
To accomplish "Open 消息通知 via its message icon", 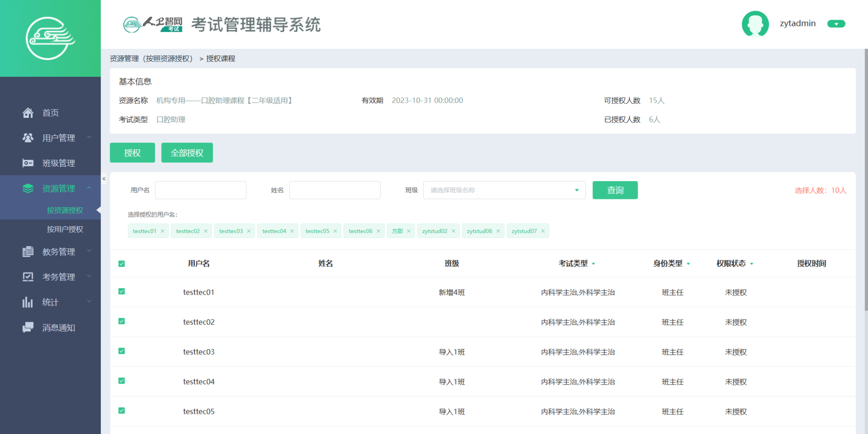I will [x=28, y=327].
